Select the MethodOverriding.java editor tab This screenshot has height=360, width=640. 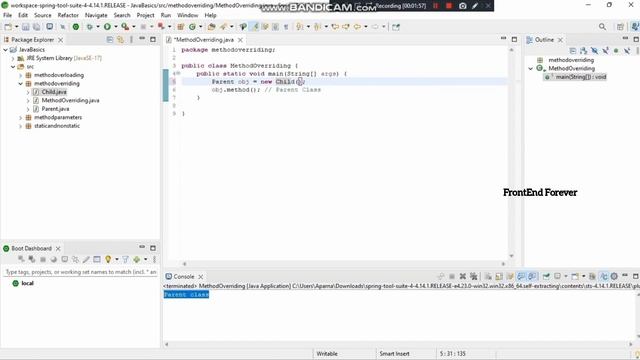click(204, 40)
